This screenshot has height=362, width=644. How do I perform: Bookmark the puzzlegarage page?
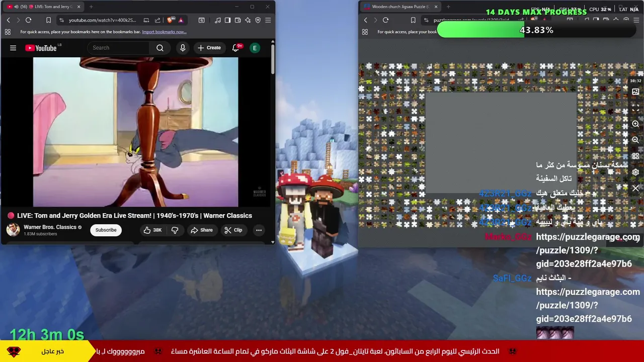(413, 20)
